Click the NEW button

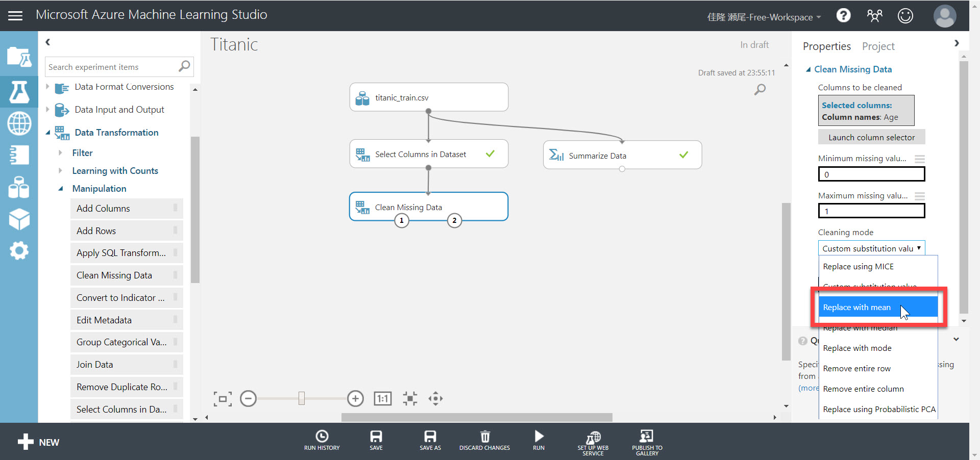[x=39, y=442]
